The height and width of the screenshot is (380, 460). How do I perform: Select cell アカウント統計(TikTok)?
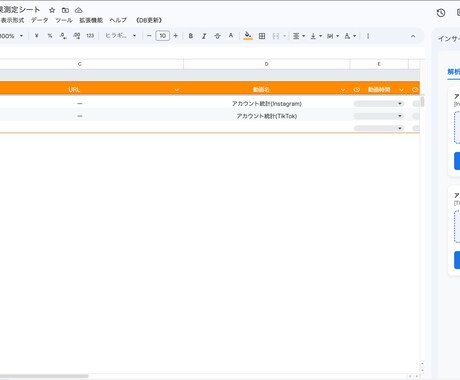[267, 116]
